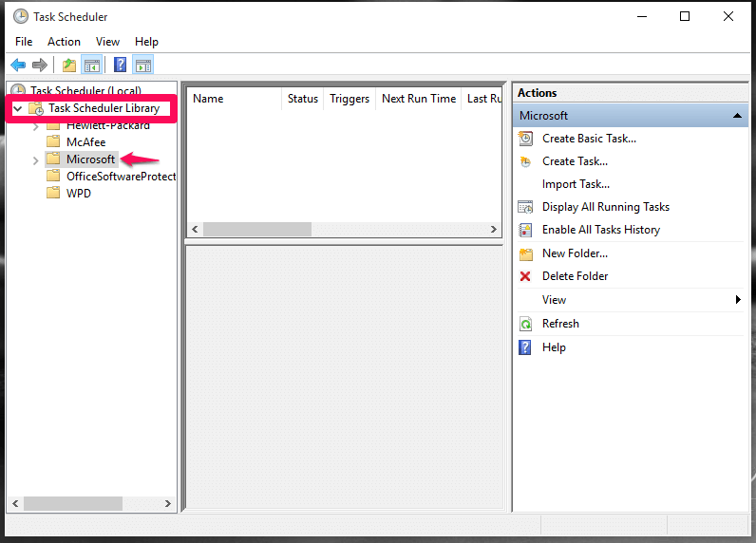Minimize the Task Scheduler window

(642, 16)
